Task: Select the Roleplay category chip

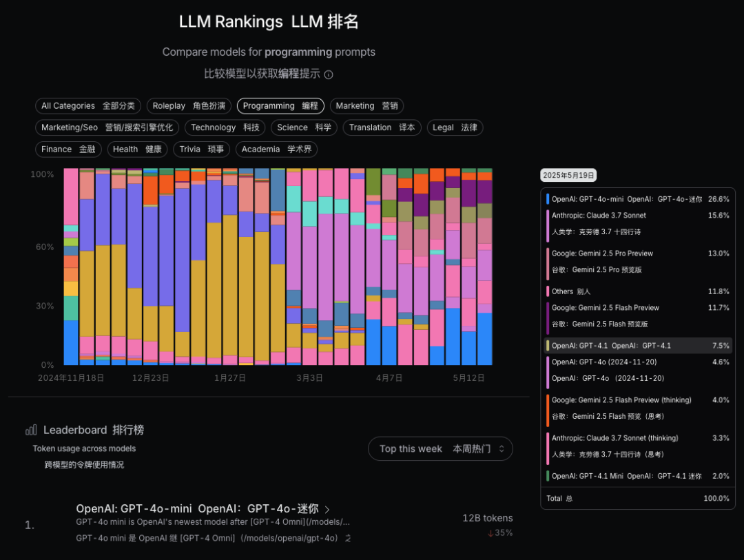Action: 189,106
